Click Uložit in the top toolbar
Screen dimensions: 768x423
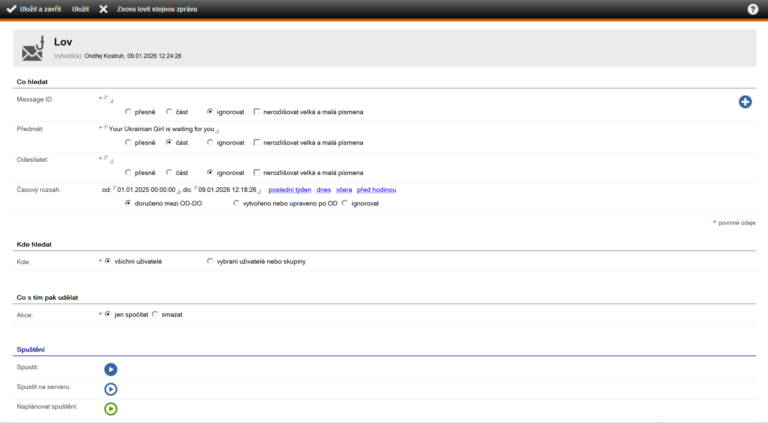point(80,9)
